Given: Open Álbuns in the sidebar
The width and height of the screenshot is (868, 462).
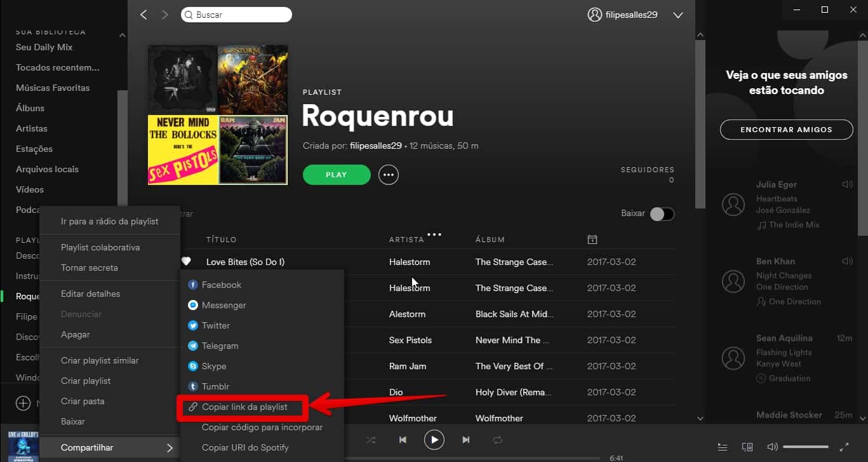Looking at the screenshot, I should tap(30, 108).
